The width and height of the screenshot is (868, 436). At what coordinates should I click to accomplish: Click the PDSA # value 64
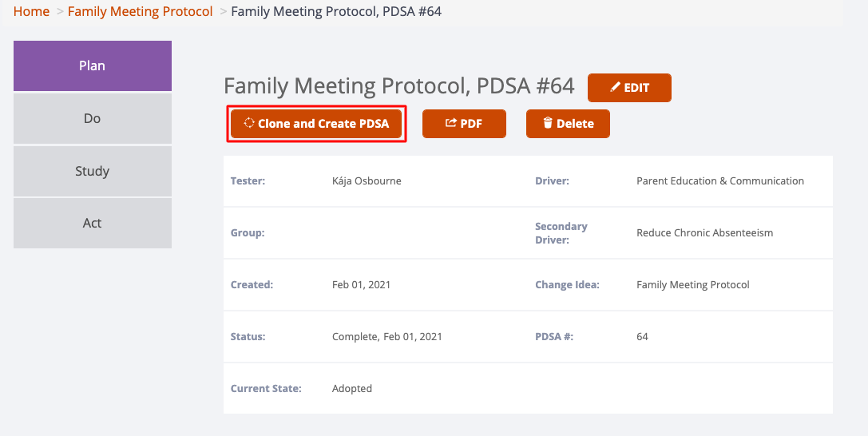tap(642, 336)
